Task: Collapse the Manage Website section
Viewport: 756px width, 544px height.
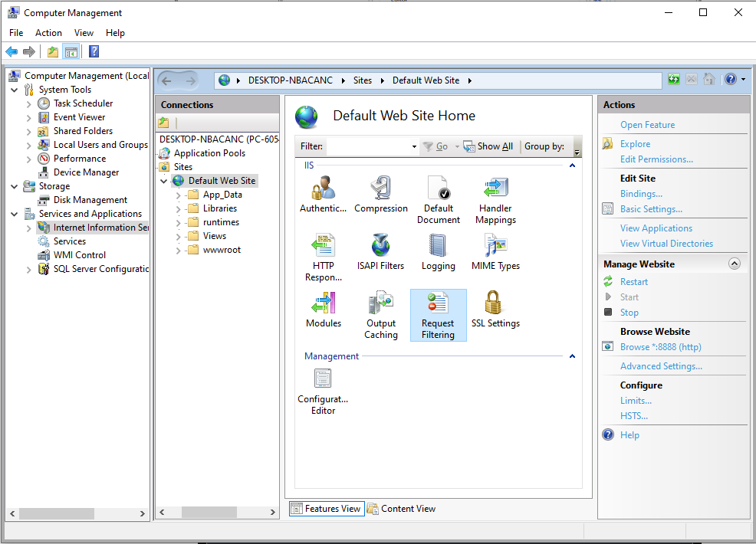Action: (735, 264)
